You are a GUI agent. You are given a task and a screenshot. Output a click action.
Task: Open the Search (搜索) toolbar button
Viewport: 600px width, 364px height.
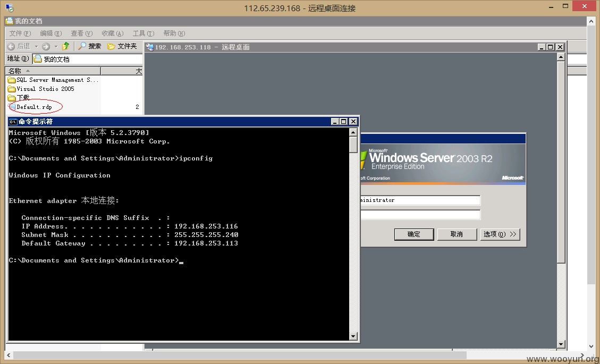(x=89, y=46)
